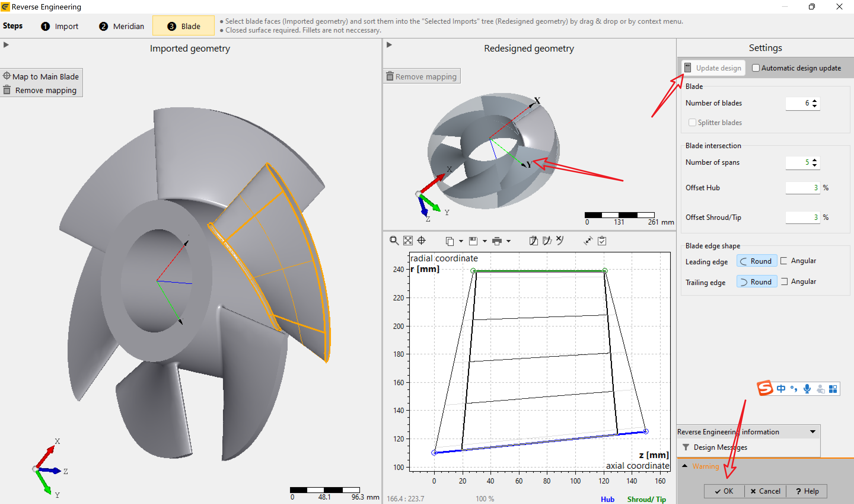Click the load curve from file icon
Image resolution: width=854 pixels, height=504 pixels.
547,241
